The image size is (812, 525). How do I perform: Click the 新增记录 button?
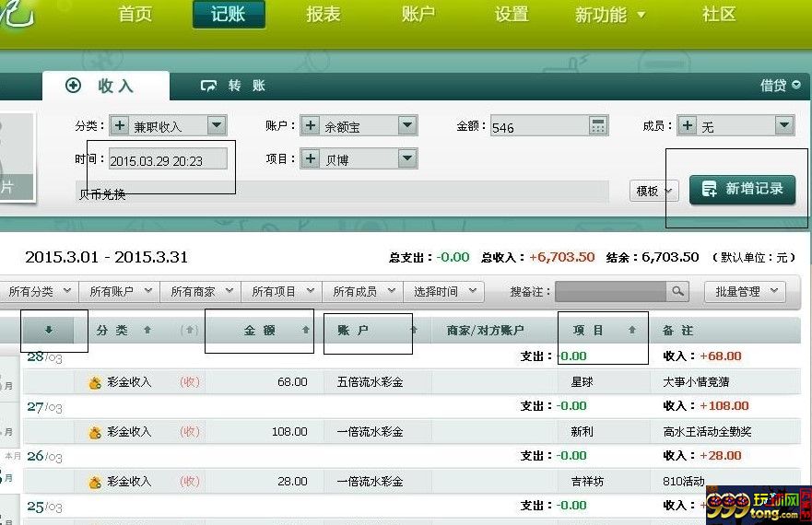click(742, 190)
